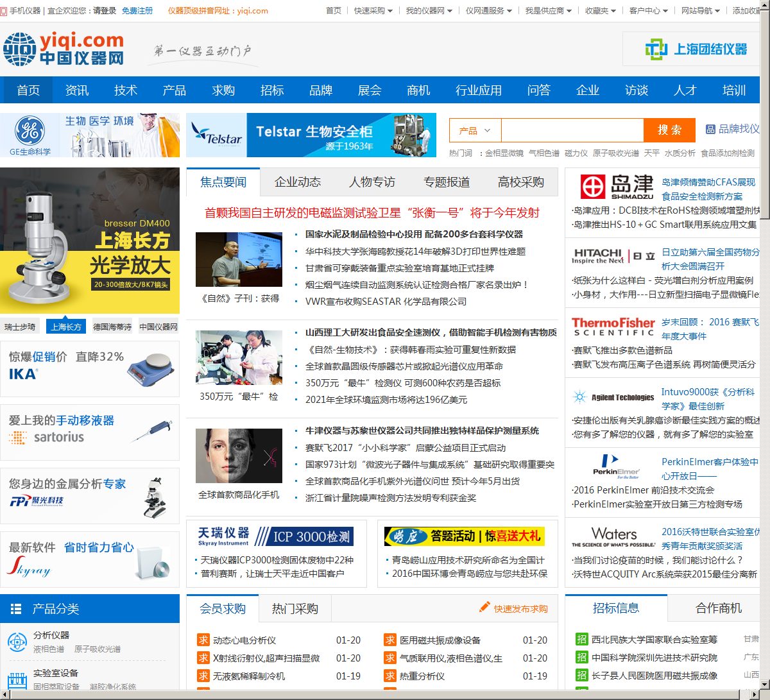This screenshot has width=770, height=700.
Task: Open 国家水泥及制品检验中心 news link
Action: click(414, 234)
